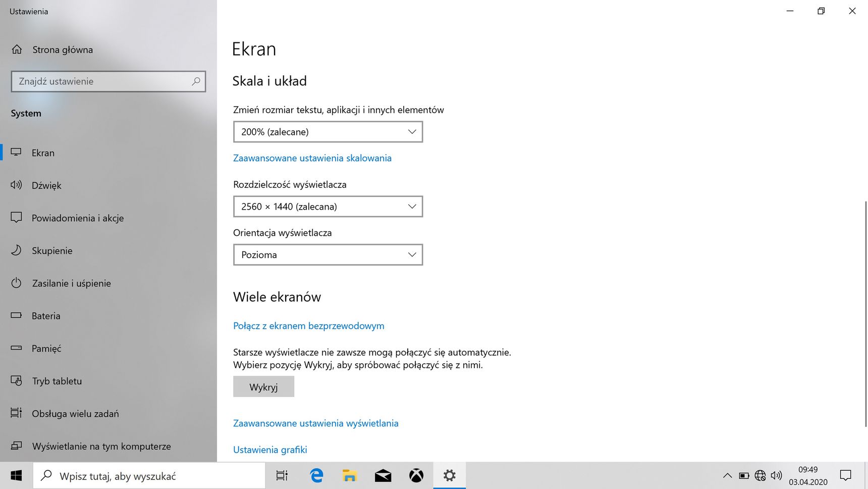Open the Action Center notification icon
This screenshot has width=868, height=489.
(x=845, y=475)
